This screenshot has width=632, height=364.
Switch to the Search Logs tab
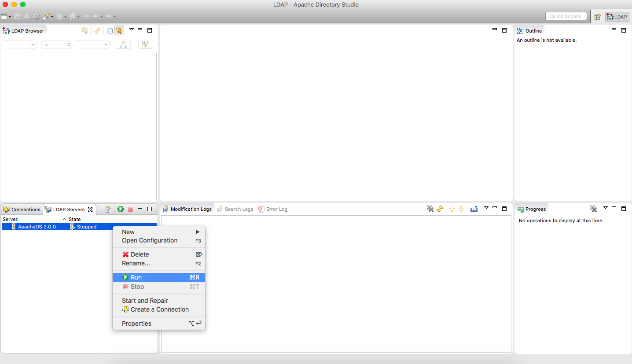(235, 209)
